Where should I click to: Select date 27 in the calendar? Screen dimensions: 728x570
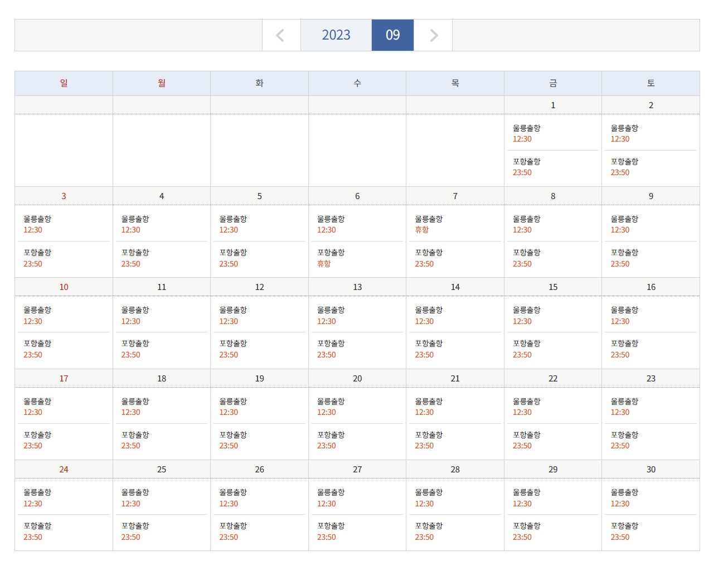coord(357,469)
